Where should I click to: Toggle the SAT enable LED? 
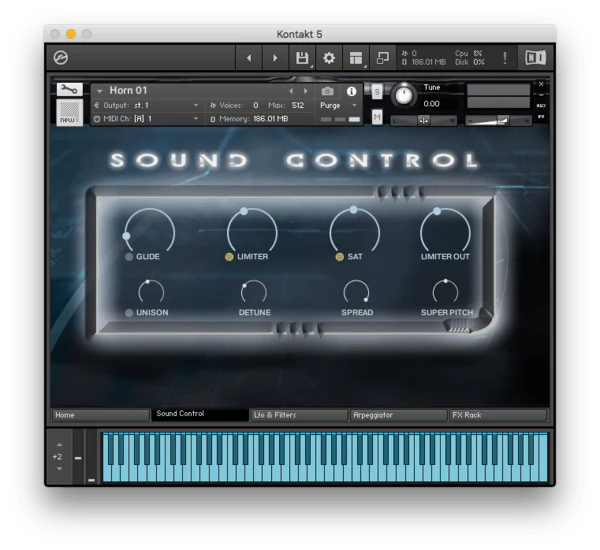339,257
